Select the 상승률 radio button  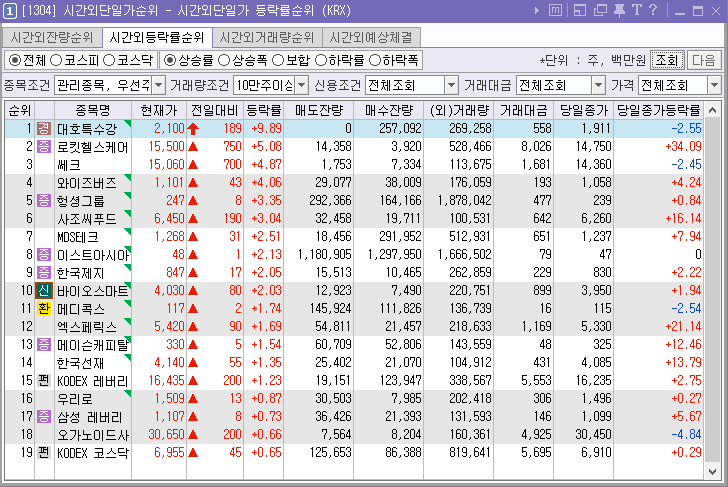(170, 60)
